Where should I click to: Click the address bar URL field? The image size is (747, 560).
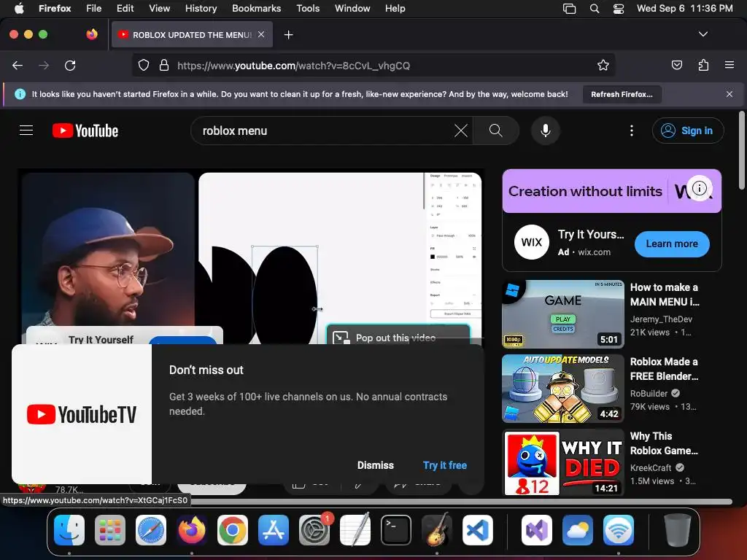pos(373,65)
